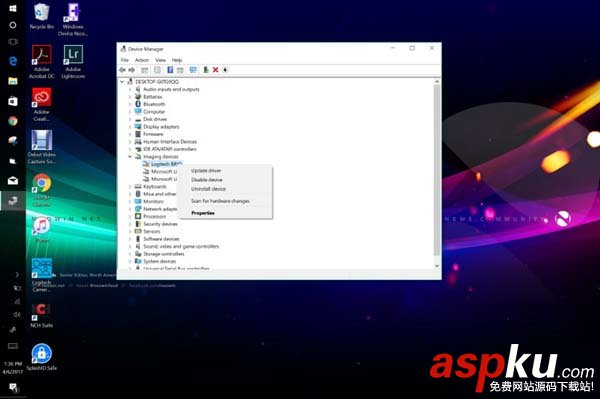Open the Properties sheet toolbar icon
The image size is (600, 399).
[x=157, y=70]
